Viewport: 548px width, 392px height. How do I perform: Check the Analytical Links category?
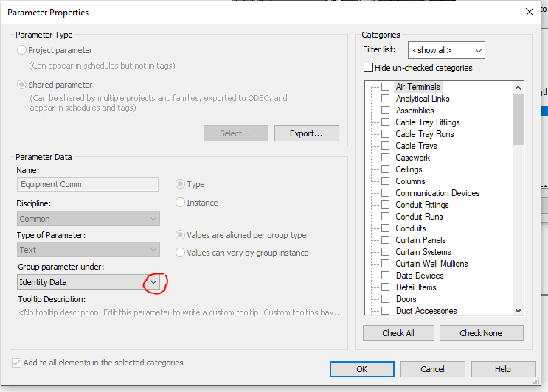pyautogui.click(x=385, y=99)
